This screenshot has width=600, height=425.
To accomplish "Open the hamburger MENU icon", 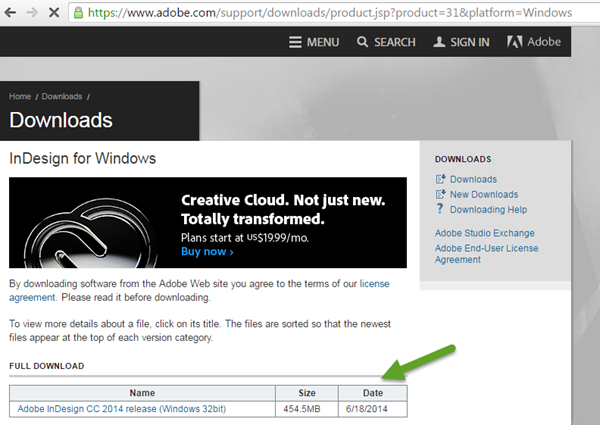I will (x=295, y=42).
